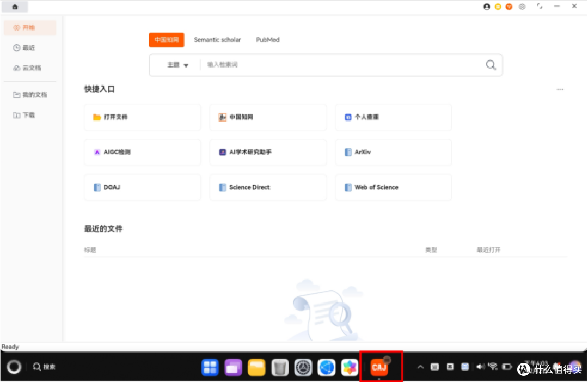The width and height of the screenshot is (588, 382).
Task: Select 开始 in the sidebar
Action: [x=30, y=27]
